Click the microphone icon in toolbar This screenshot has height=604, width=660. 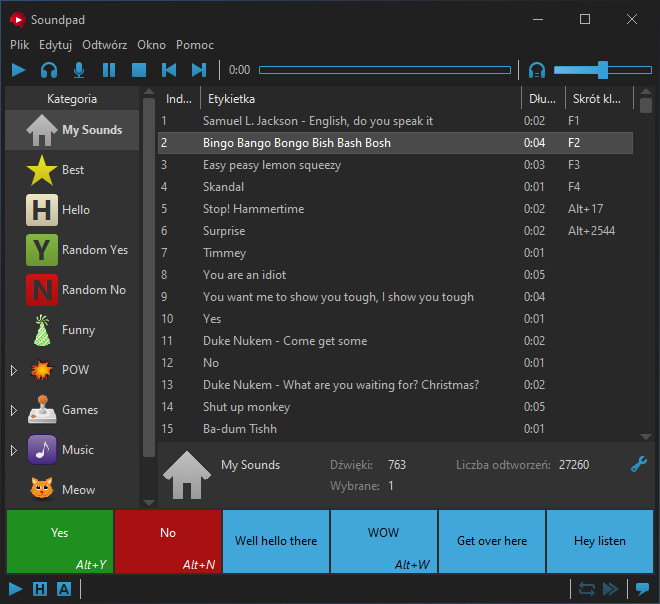coord(78,70)
